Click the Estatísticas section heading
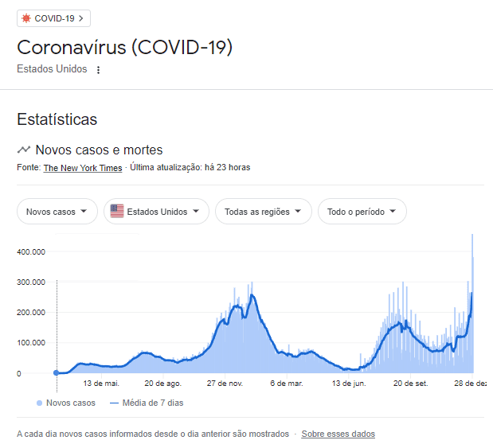The height and width of the screenshot is (448, 493). pos(57,119)
